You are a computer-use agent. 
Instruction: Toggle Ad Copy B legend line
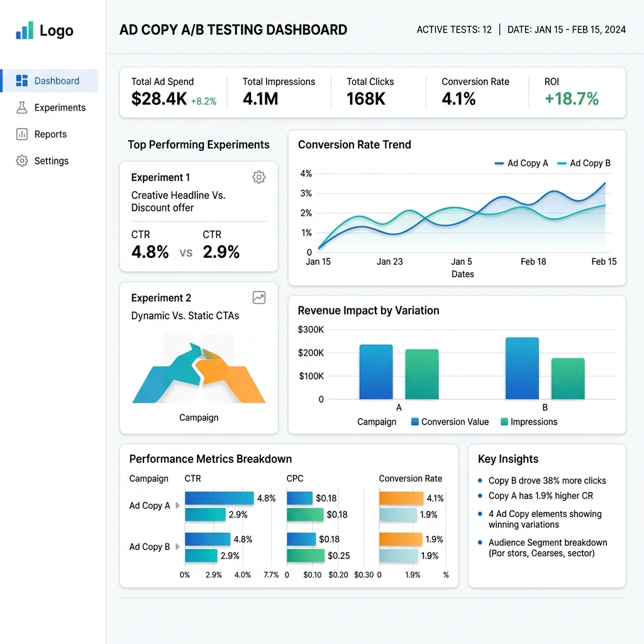click(562, 164)
